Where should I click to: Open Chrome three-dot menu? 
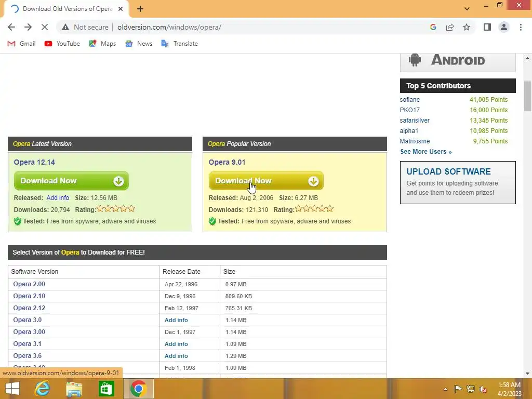coord(521,27)
